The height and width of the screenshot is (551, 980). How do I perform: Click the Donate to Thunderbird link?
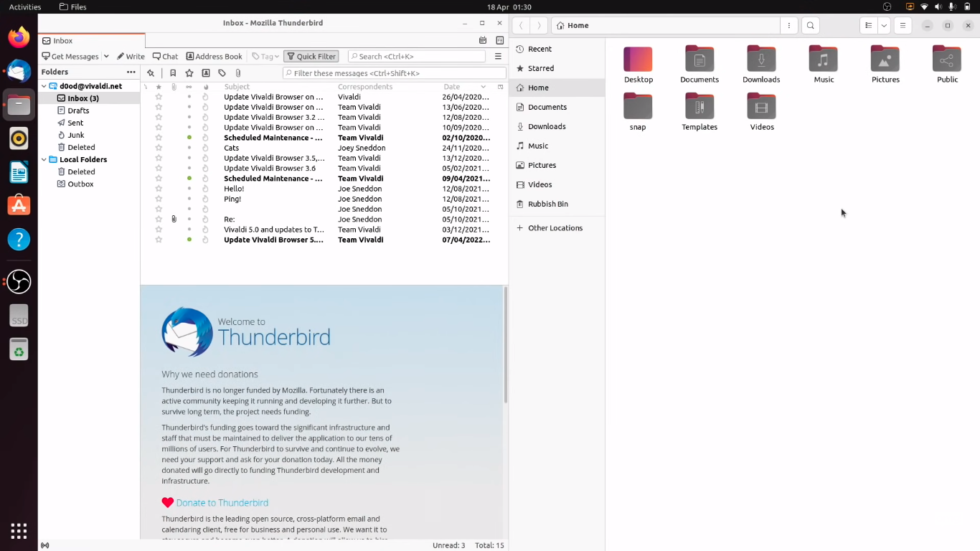click(222, 503)
